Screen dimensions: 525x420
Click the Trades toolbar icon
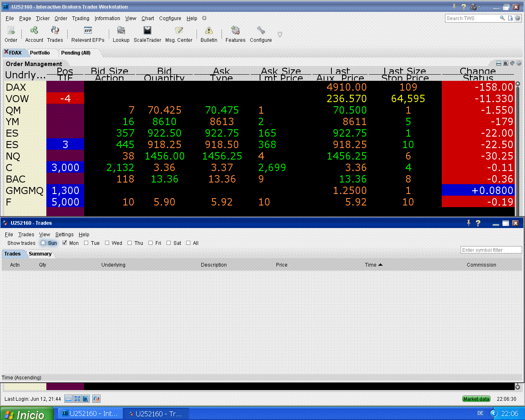[x=55, y=34]
